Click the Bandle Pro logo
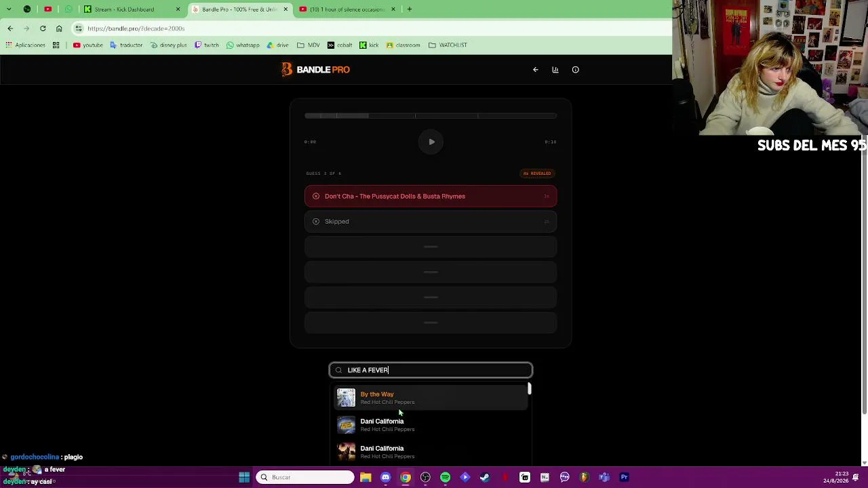 pos(316,70)
